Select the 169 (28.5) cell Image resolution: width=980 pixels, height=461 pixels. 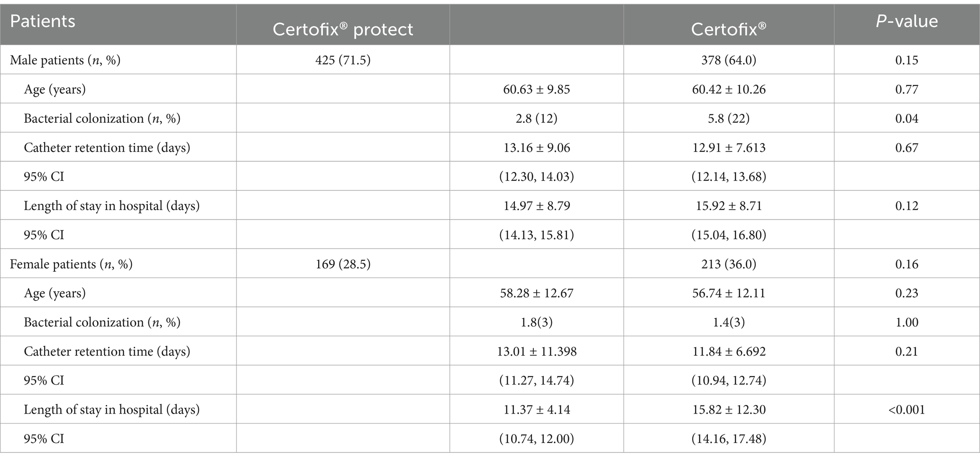343,264
